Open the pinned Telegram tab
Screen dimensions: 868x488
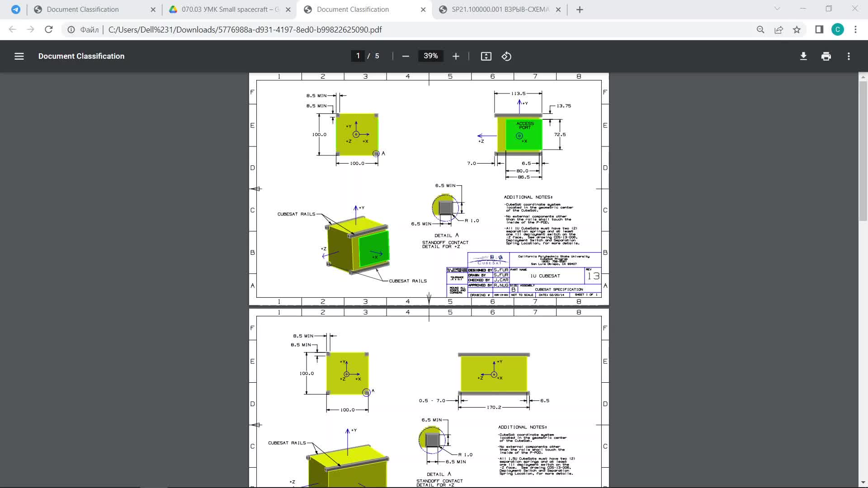[16, 9]
